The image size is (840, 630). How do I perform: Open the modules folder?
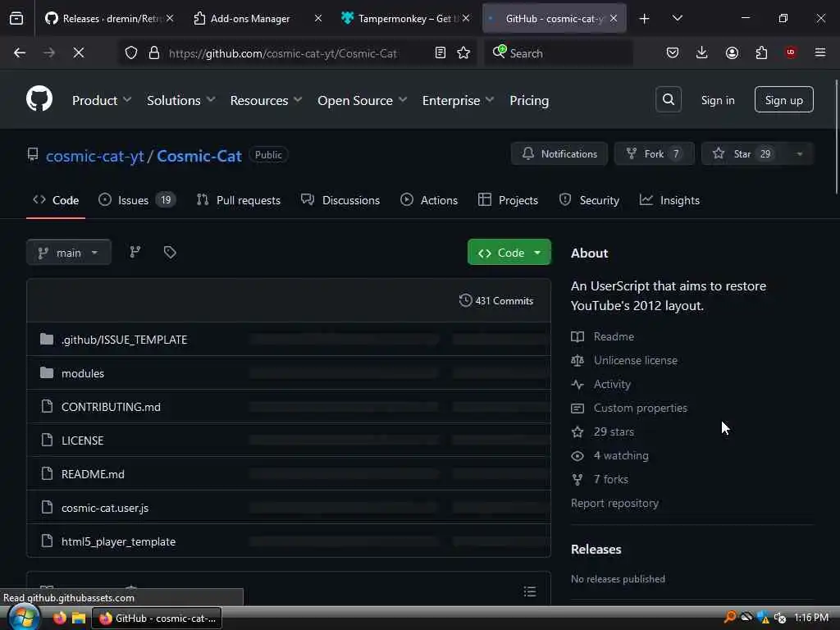tap(83, 373)
